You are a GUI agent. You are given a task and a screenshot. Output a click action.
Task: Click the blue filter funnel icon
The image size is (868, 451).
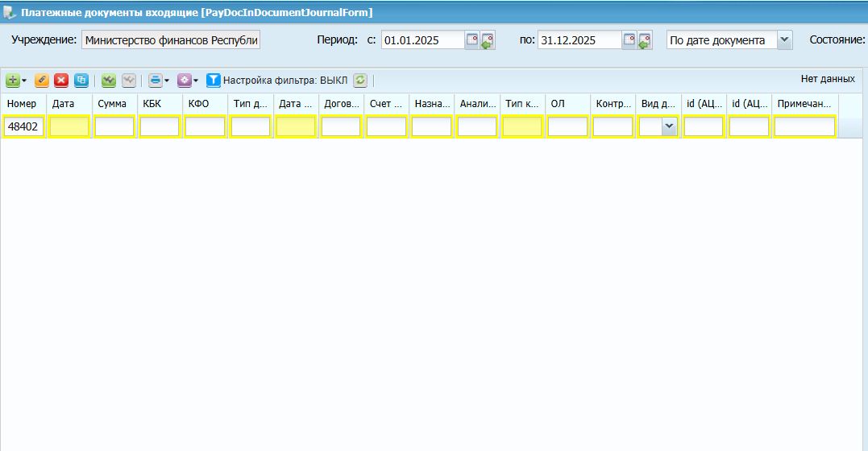pos(213,81)
